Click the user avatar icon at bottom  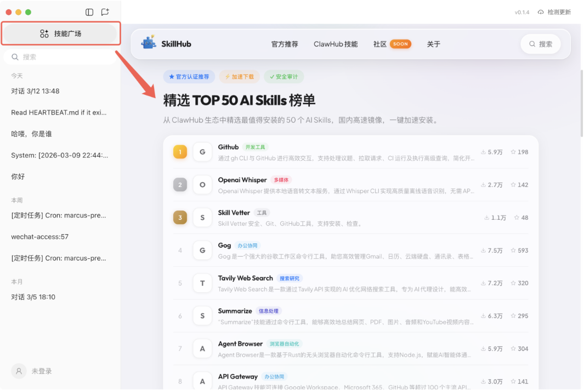click(19, 371)
